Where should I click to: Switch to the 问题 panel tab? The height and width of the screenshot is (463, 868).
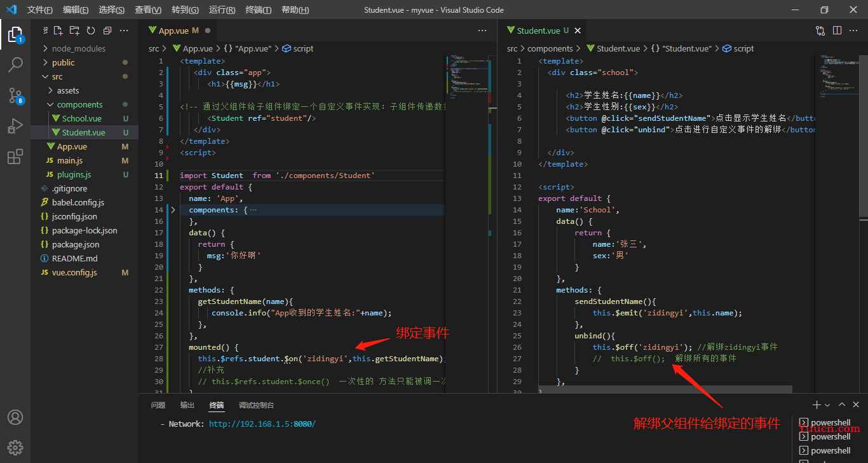coord(158,405)
